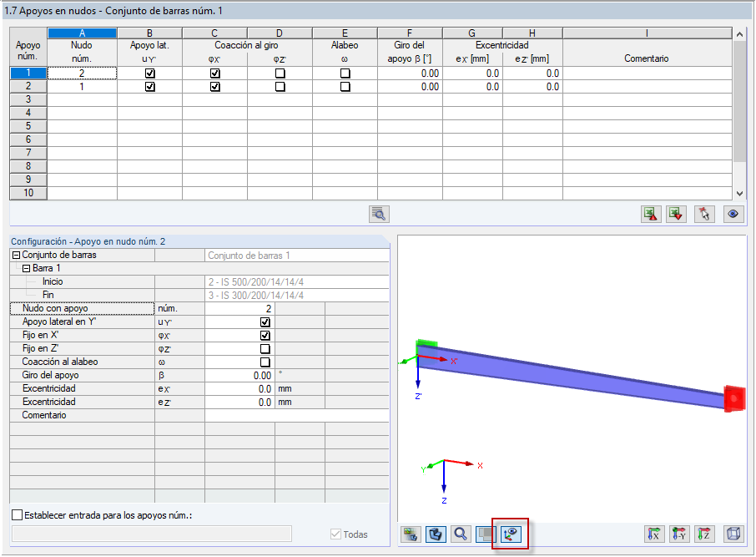The width and height of the screenshot is (756, 557).
Task: Toggle view mode eye icon below the table
Action: 733,214
